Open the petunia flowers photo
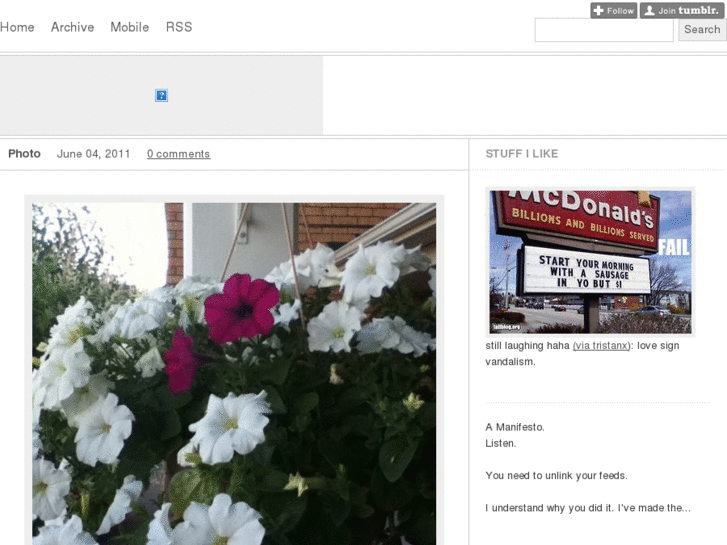Screen dimensions: 727x545 click(234, 373)
